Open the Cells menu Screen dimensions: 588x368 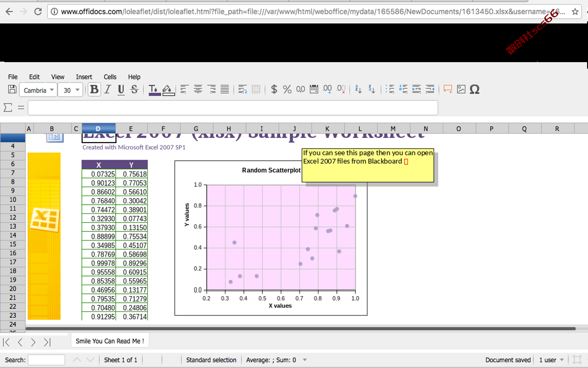(x=110, y=77)
